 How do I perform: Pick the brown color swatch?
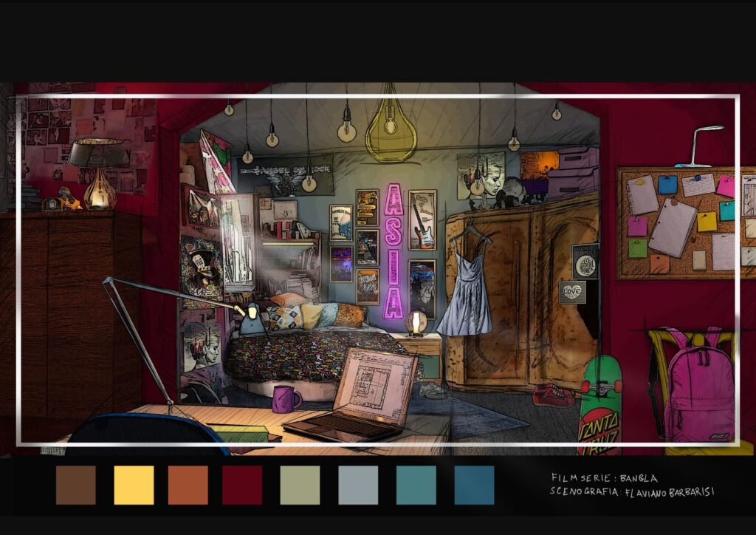[x=75, y=485]
